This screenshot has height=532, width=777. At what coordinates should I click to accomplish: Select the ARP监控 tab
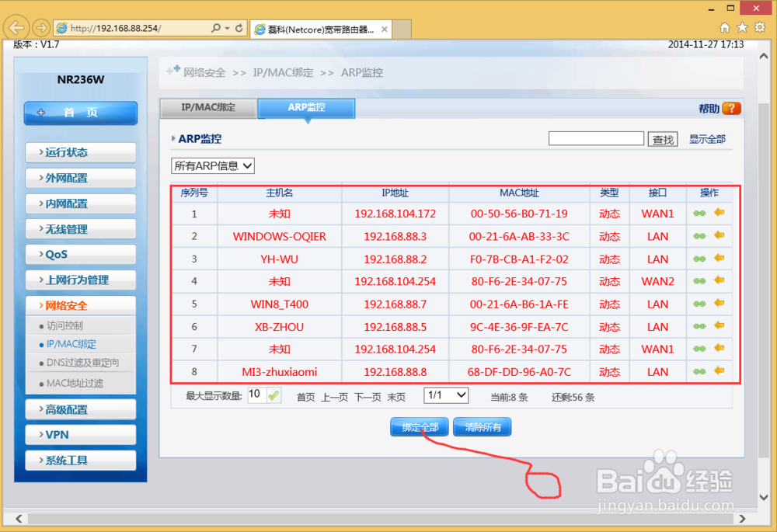pos(308,108)
